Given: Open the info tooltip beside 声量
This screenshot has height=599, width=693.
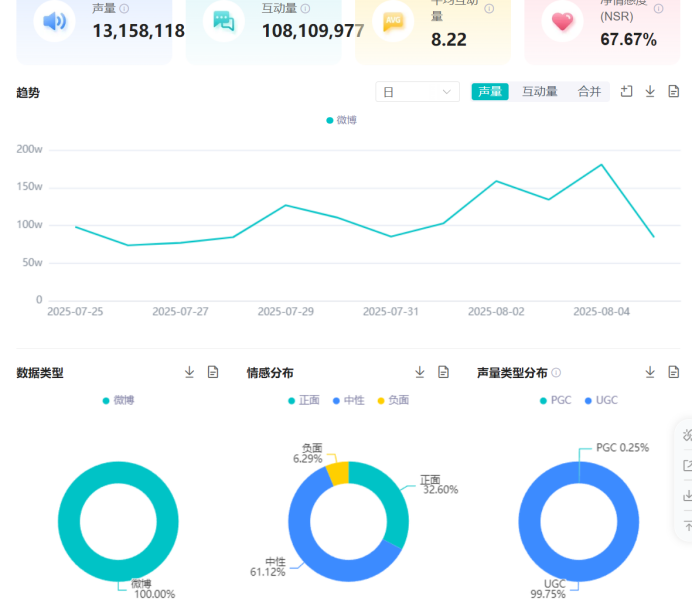Looking at the screenshot, I should point(125,8).
